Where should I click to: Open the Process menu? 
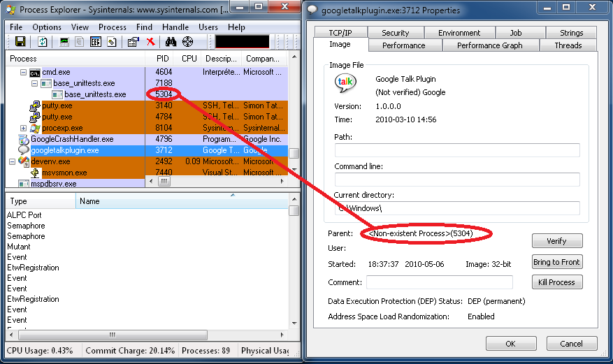click(x=113, y=27)
